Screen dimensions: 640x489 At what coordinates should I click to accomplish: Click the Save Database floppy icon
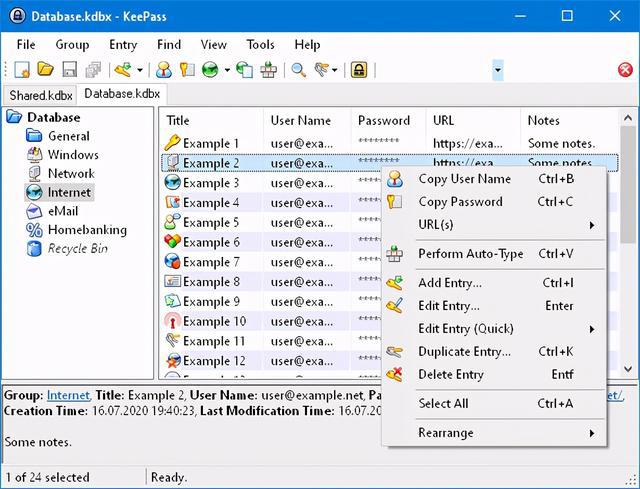(x=69, y=69)
